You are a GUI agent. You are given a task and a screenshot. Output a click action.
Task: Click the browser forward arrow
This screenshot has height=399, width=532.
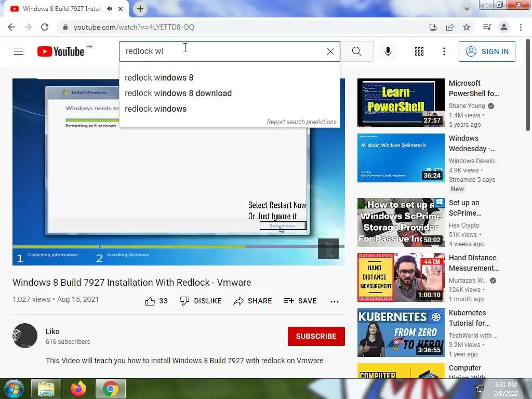(28, 27)
